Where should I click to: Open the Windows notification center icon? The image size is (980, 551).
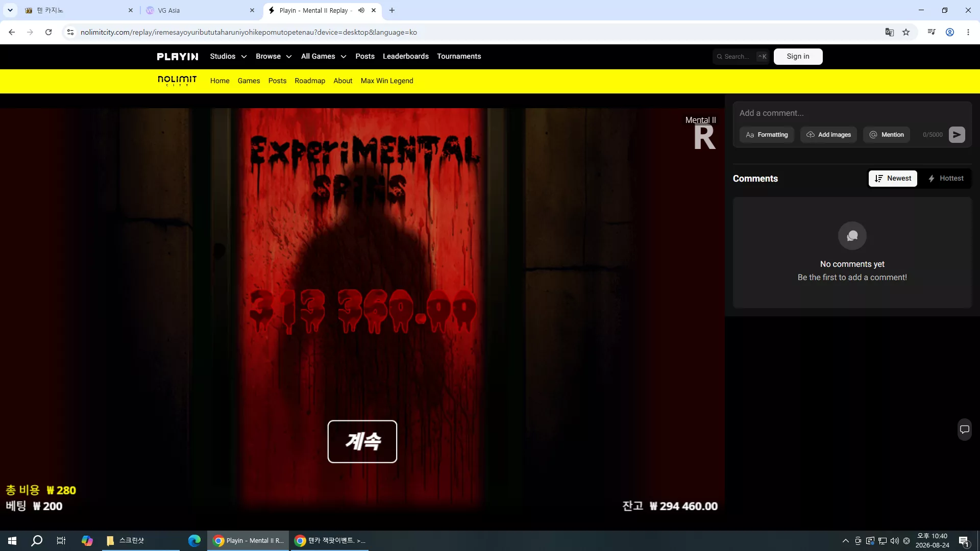pos(964,541)
